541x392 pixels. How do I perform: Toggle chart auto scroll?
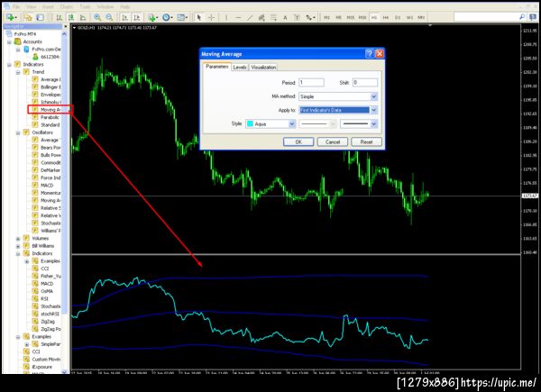pyautogui.click(x=125, y=17)
